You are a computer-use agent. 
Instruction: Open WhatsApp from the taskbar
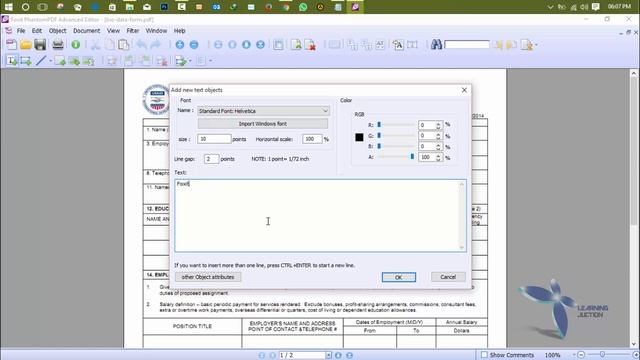pyautogui.click(x=303, y=7)
